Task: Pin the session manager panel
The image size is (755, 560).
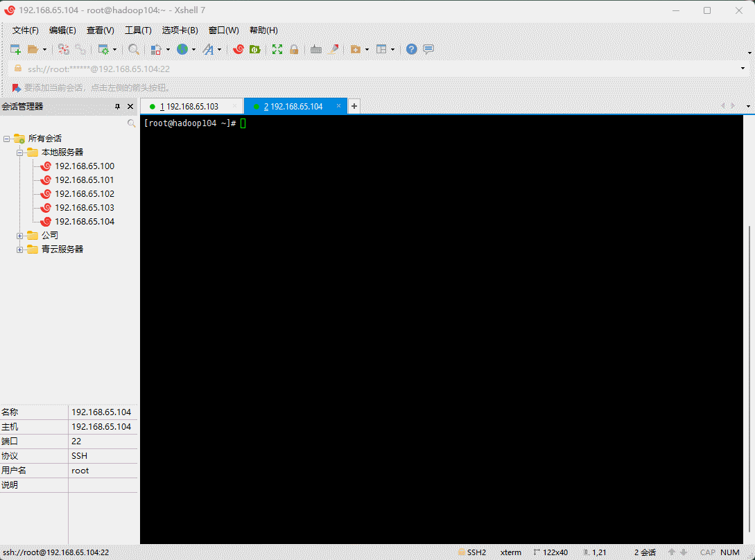Action: (117, 107)
